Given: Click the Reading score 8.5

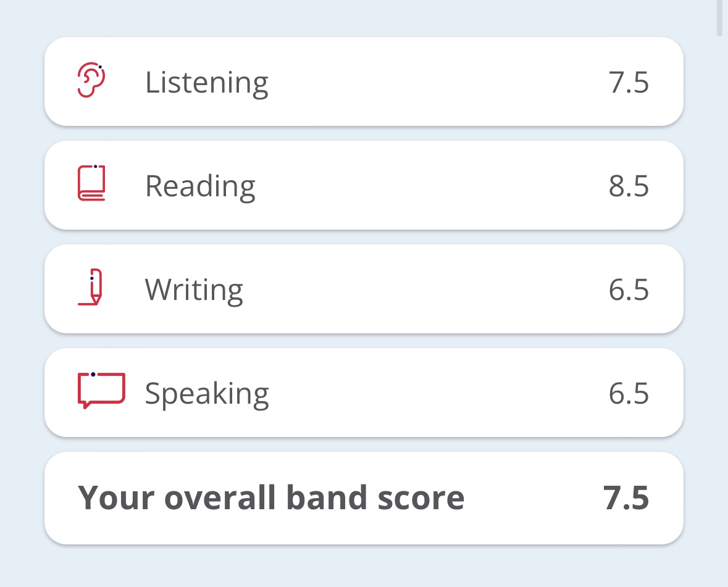Looking at the screenshot, I should (629, 186).
